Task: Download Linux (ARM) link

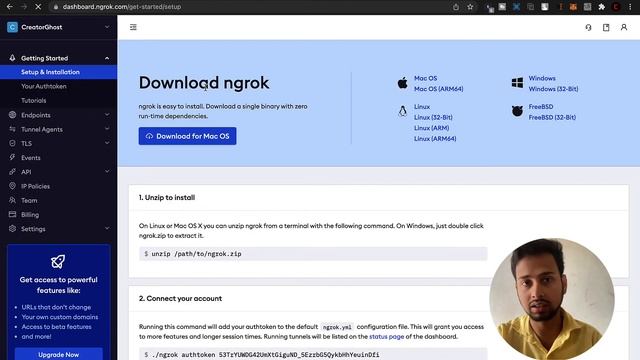Action: pyautogui.click(x=431, y=128)
